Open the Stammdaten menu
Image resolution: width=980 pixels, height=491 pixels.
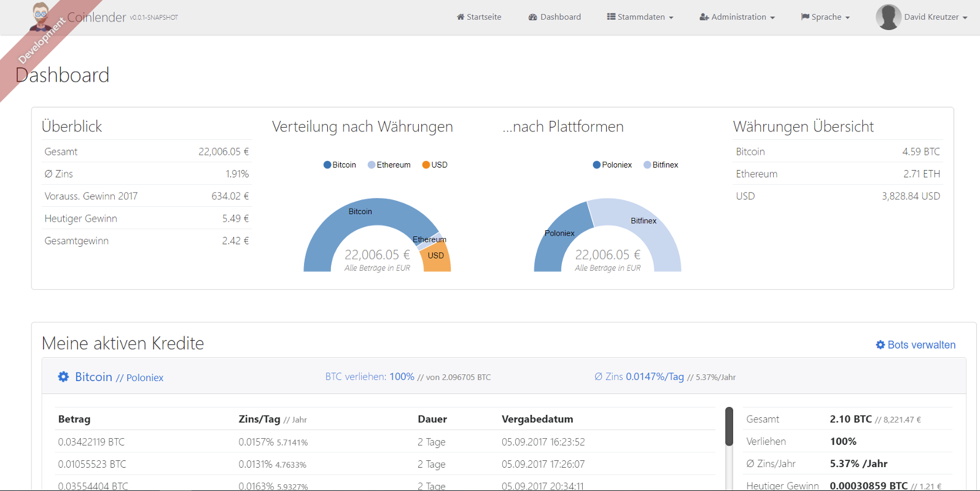[640, 17]
